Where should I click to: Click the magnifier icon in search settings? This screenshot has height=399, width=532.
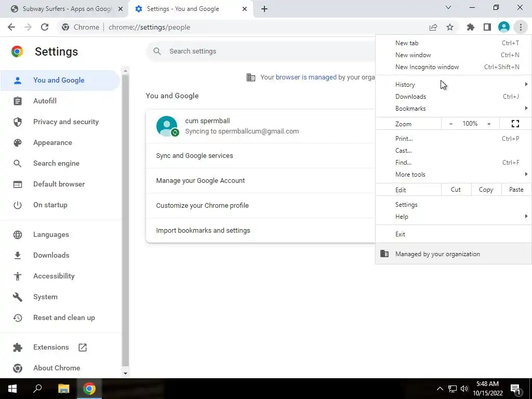[157, 51]
